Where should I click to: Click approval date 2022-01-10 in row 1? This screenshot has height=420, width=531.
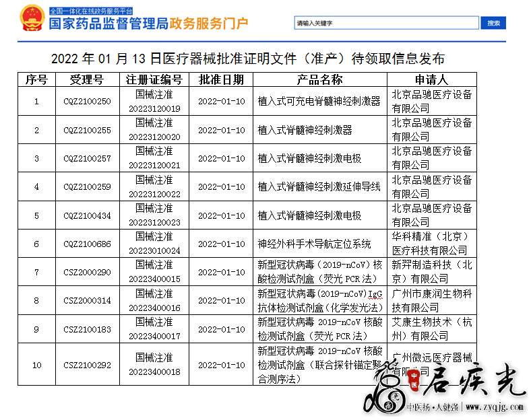point(222,102)
